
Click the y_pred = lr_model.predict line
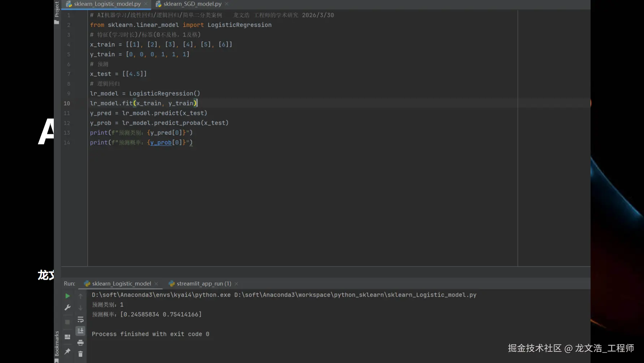148,113
